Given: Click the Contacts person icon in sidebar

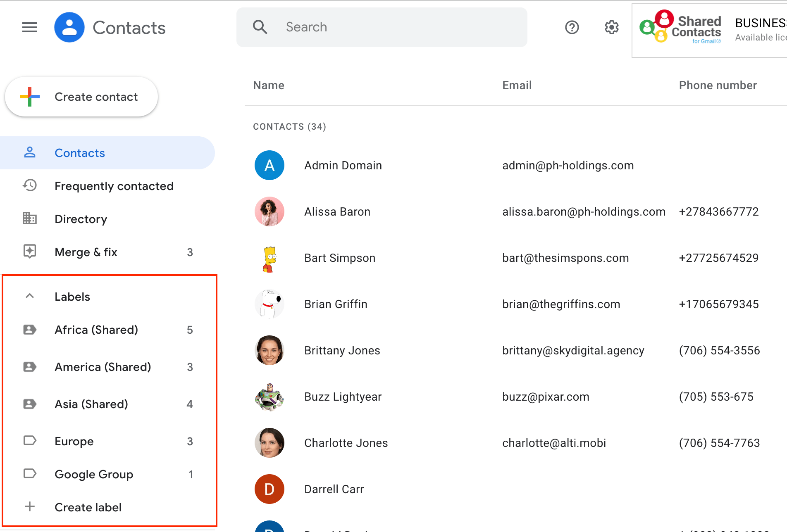Looking at the screenshot, I should (30, 152).
